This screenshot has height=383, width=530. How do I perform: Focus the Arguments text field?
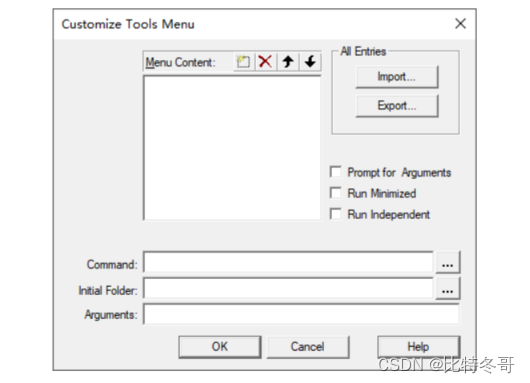click(x=301, y=314)
